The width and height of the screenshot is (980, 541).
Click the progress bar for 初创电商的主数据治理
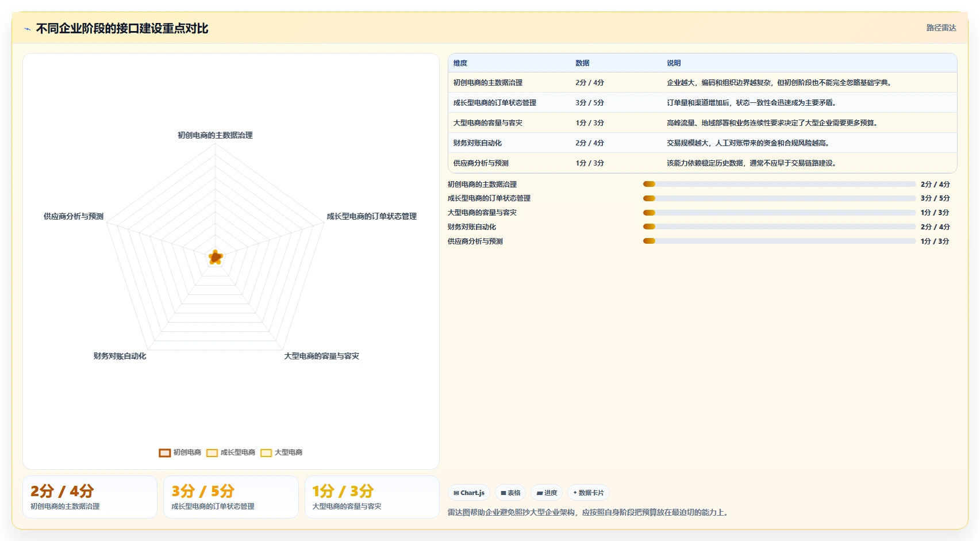point(779,184)
